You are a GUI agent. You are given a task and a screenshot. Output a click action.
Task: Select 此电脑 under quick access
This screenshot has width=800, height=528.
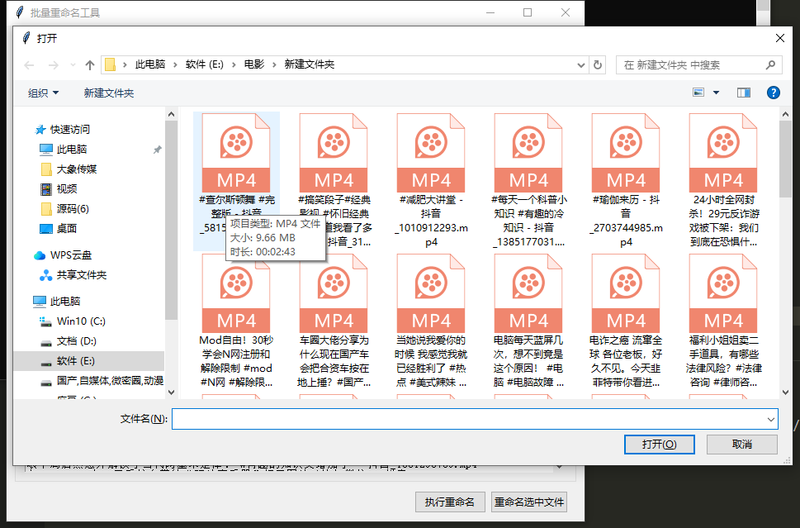pyautogui.click(x=71, y=149)
